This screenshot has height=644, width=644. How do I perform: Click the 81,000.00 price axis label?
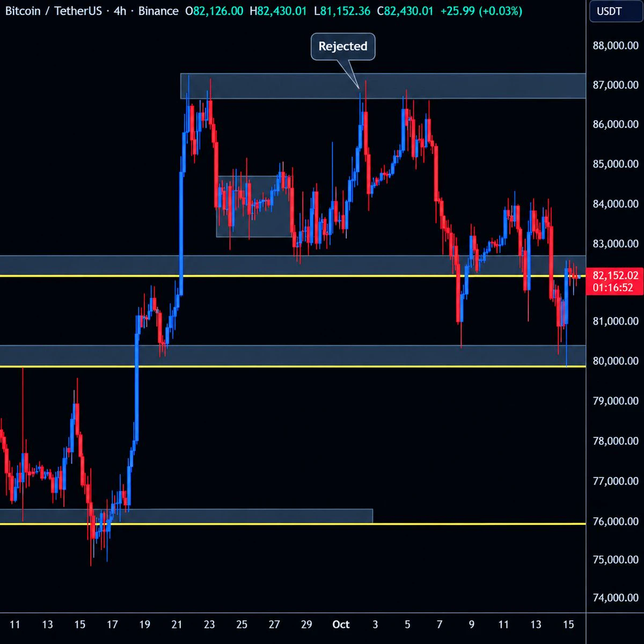pyautogui.click(x=616, y=321)
